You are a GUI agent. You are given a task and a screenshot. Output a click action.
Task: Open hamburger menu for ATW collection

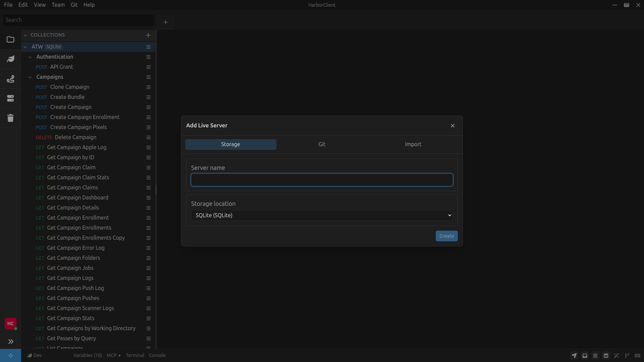(x=148, y=47)
